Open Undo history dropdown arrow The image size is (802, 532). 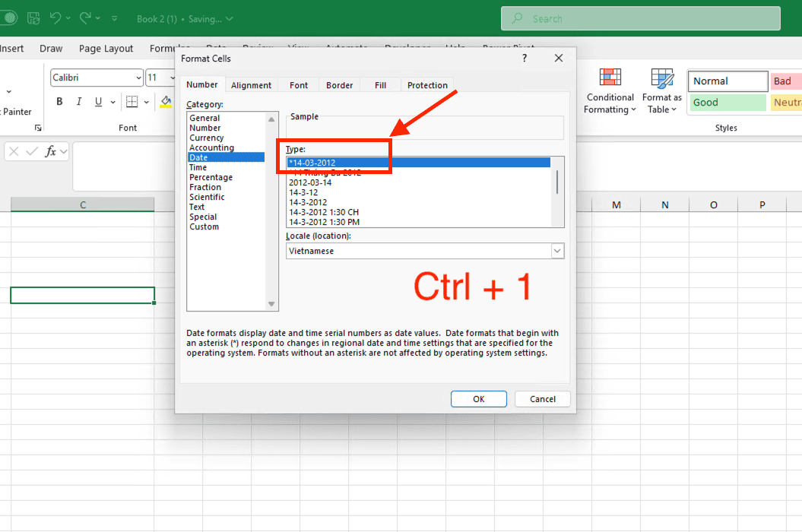68,18
